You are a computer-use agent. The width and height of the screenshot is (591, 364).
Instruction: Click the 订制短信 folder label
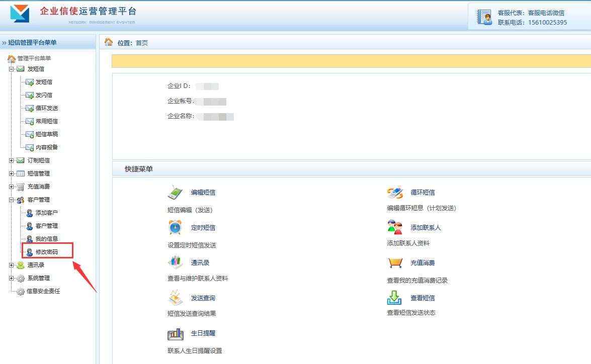38,160
